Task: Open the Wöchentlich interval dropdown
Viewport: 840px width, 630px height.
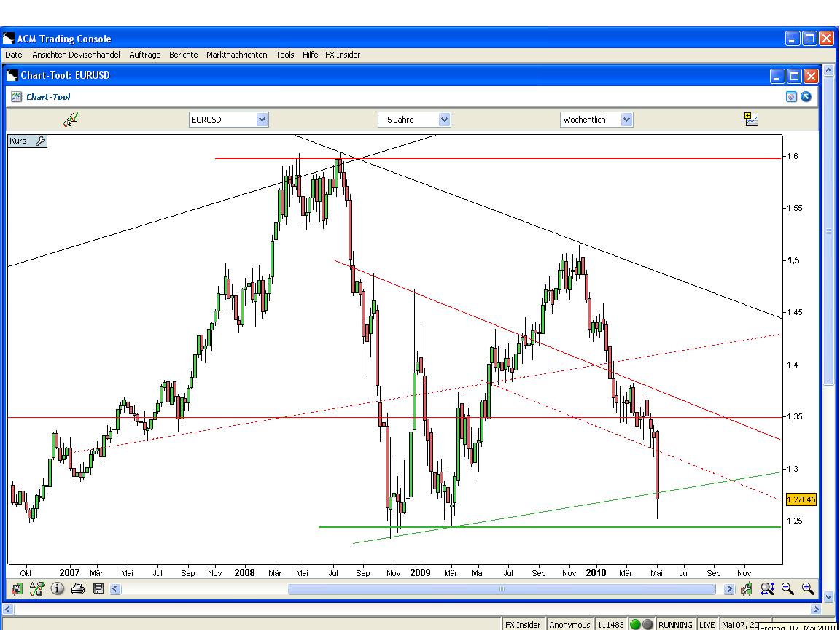Action: click(596, 120)
